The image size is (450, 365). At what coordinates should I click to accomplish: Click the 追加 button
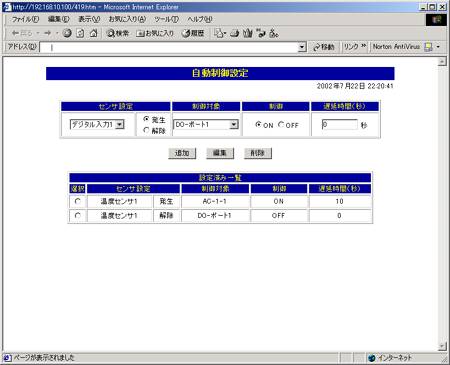[x=182, y=153]
